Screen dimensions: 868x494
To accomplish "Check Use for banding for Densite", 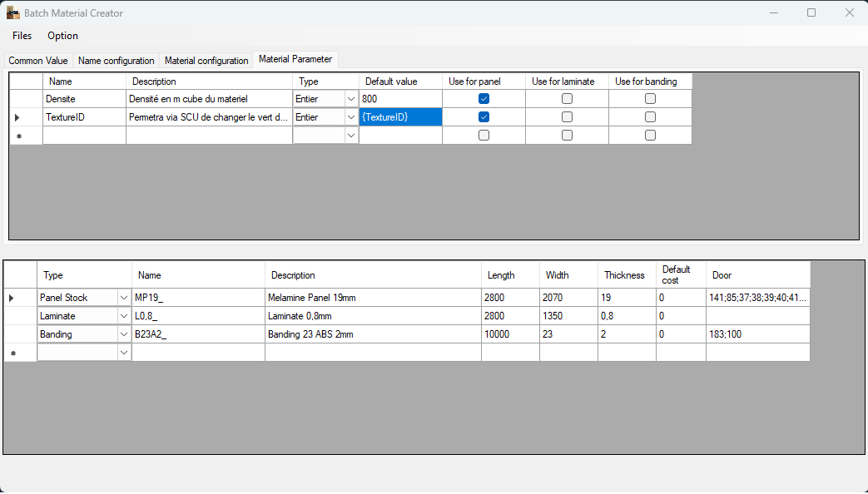I will [x=651, y=98].
